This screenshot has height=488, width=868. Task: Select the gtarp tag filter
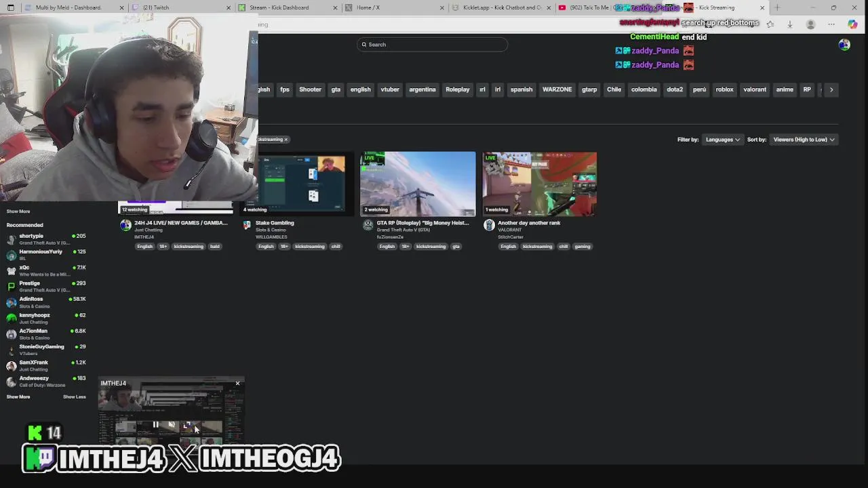589,89
